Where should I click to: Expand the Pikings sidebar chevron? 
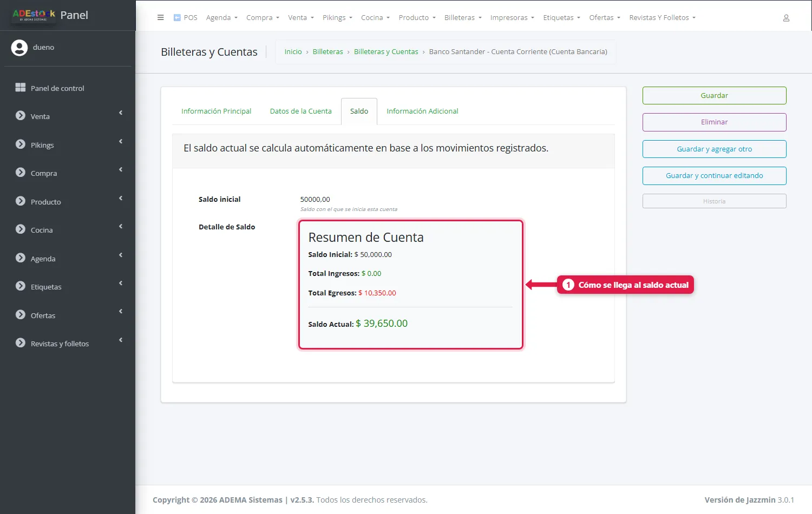[x=121, y=142]
